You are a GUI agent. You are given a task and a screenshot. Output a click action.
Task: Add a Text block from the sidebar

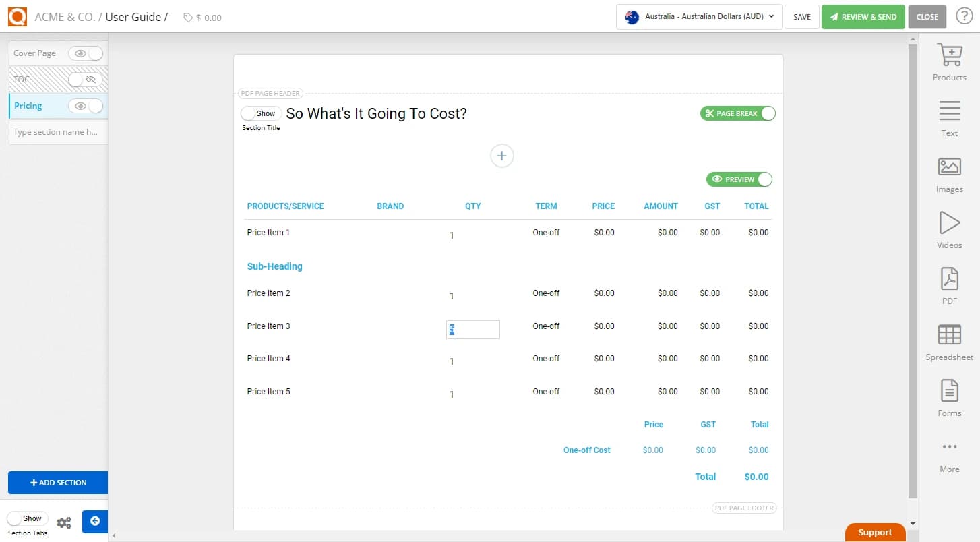(x=949, y=117)
